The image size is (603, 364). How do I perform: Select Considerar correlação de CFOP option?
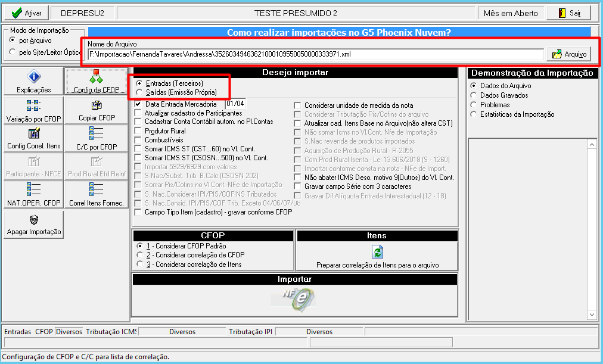[x=139, y=255]
